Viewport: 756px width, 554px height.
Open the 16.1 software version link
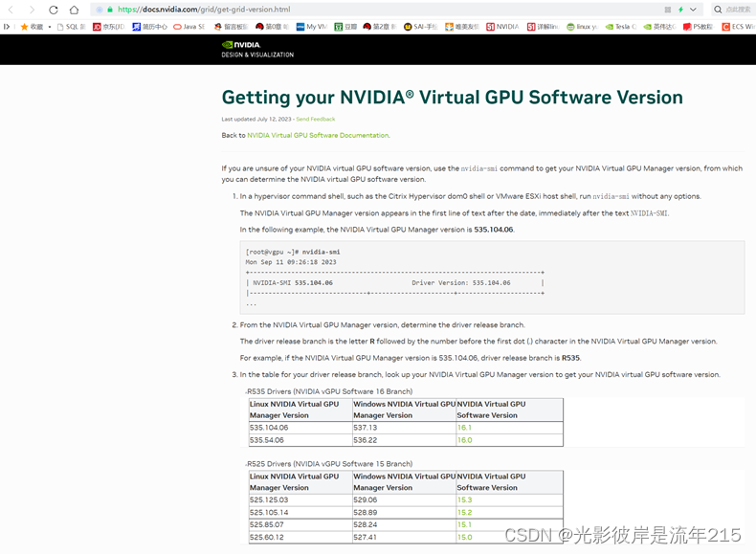464,428
